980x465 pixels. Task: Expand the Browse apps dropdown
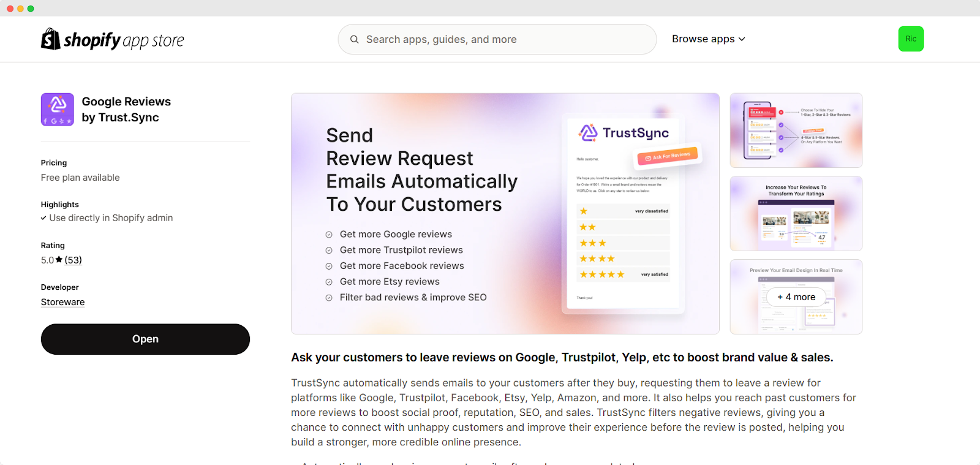click(x=709, y=39)
